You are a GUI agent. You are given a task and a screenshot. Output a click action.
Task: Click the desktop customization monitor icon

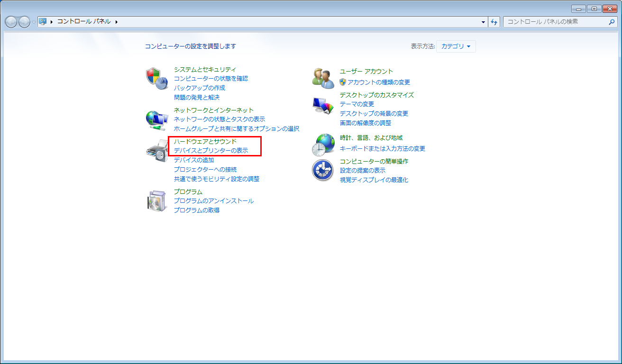coord(323,105)
